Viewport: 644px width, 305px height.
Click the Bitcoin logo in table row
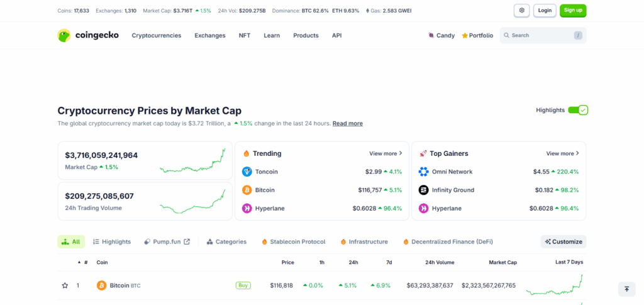(x=101, y=286)
